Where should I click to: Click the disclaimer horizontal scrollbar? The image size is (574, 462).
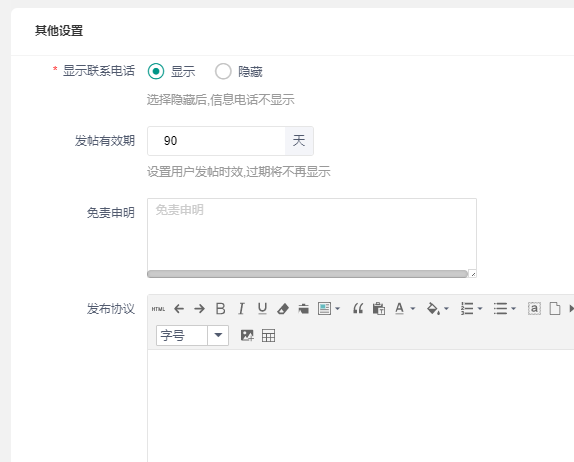(x=307, y=274)
